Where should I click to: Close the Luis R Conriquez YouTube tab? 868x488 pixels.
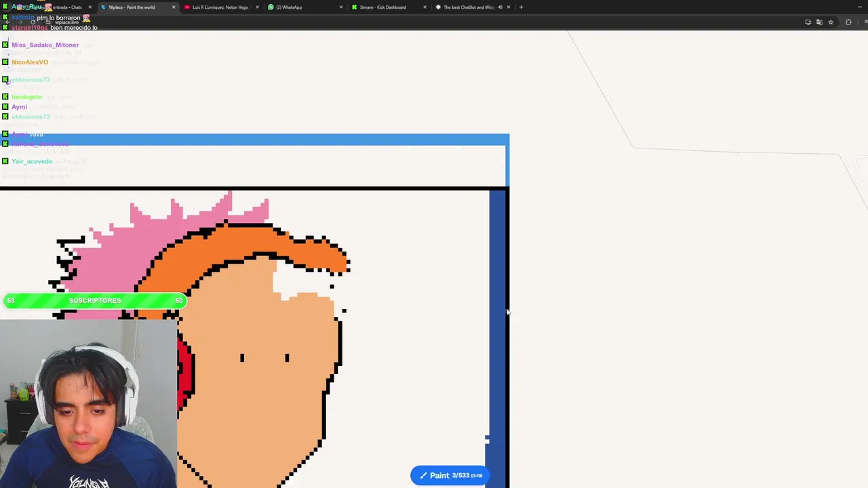click(257, 7)
